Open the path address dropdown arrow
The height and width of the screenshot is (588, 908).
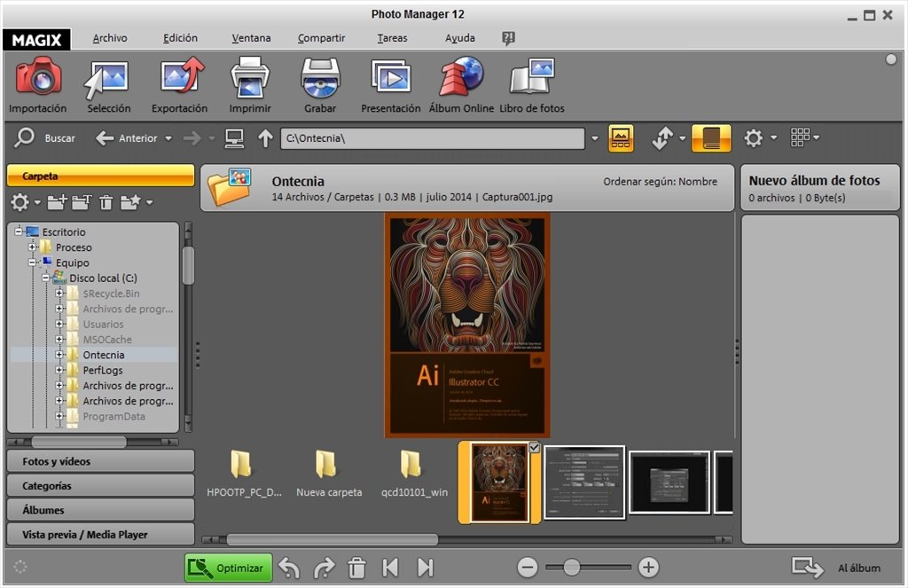coord(595,138)
